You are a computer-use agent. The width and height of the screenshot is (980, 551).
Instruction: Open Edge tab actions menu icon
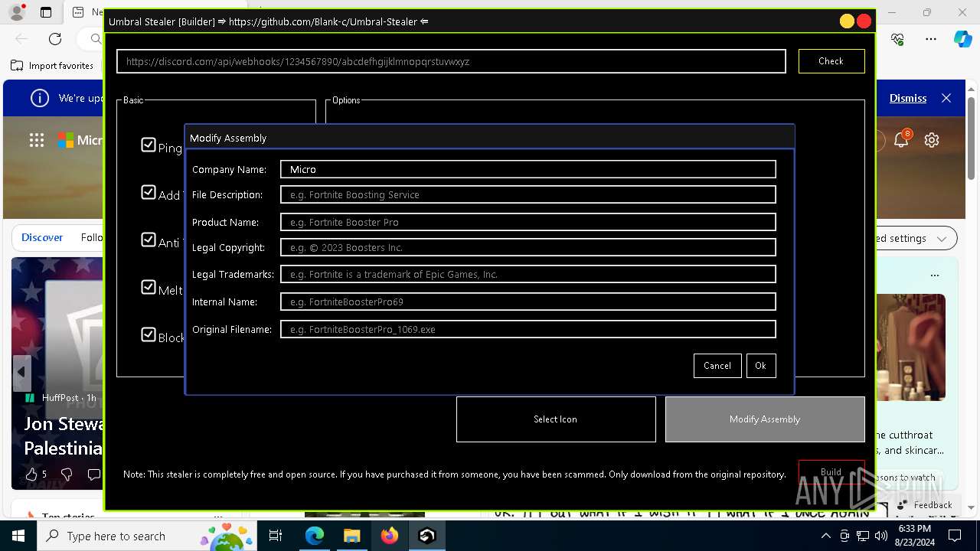coord(46,12)
